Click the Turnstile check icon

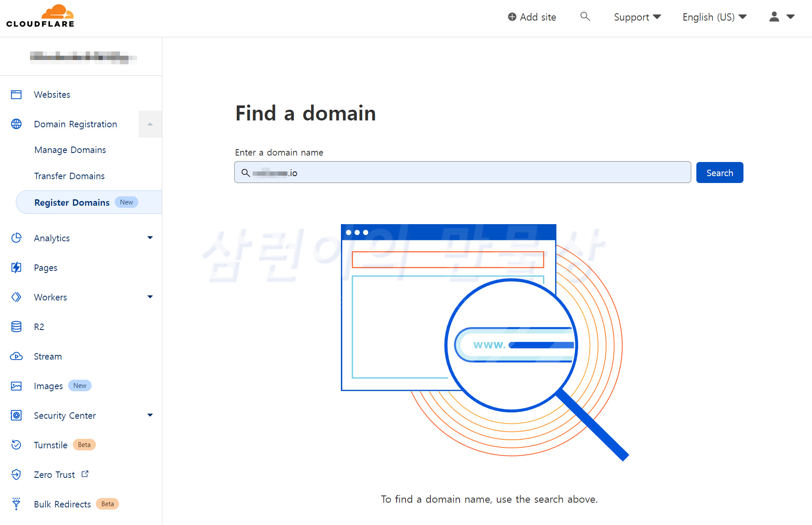tap(16, 445)
